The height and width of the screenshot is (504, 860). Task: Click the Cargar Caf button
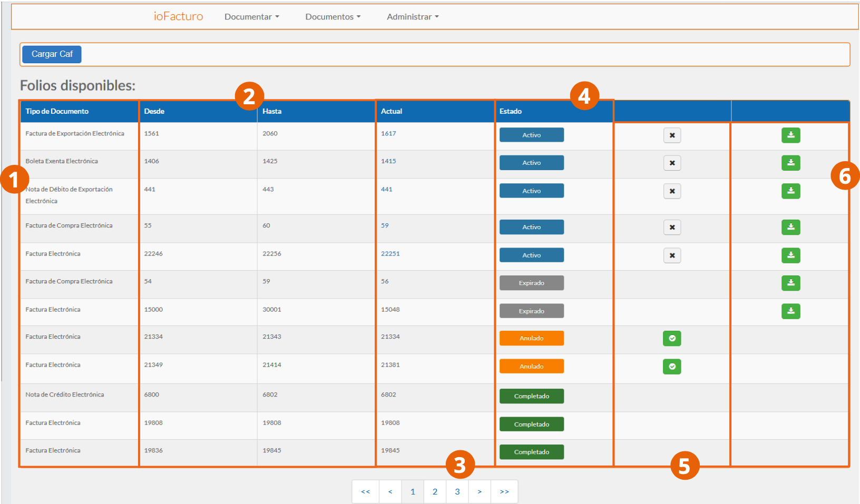pos(52,54)
